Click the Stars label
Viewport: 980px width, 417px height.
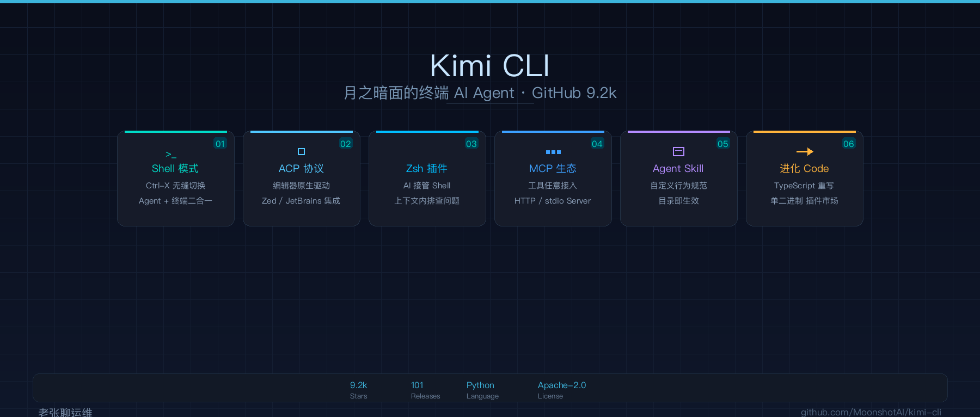(x=358, y=396)
